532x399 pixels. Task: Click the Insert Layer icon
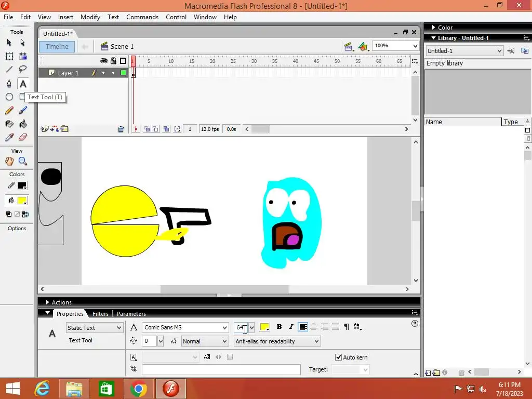(x=45, y=129)
